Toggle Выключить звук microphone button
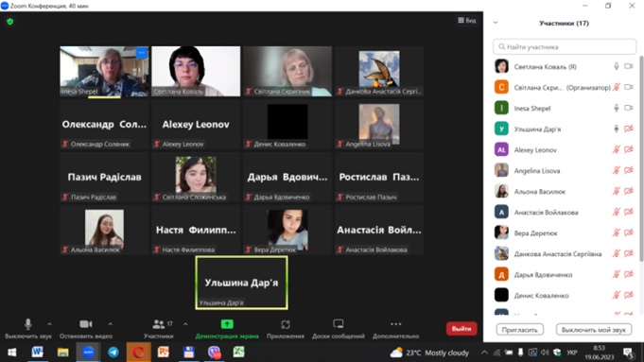Image resolution: width=644 pixels, height=362 pixels. tap(28, 324)
